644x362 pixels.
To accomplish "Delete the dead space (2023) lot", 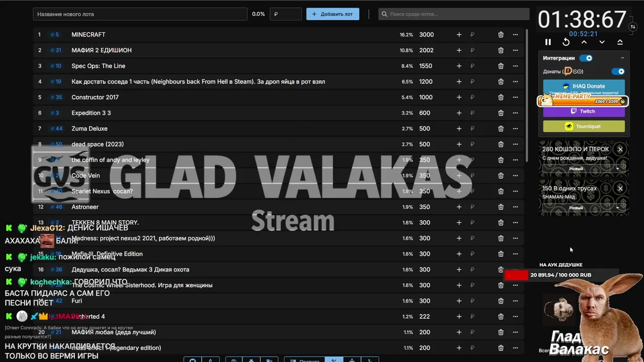I will (501, 144).
